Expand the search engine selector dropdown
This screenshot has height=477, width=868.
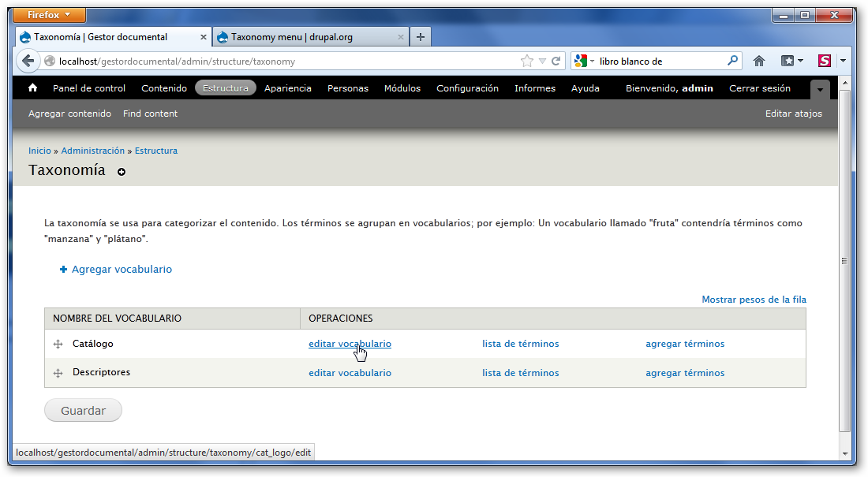pos(585,61)
